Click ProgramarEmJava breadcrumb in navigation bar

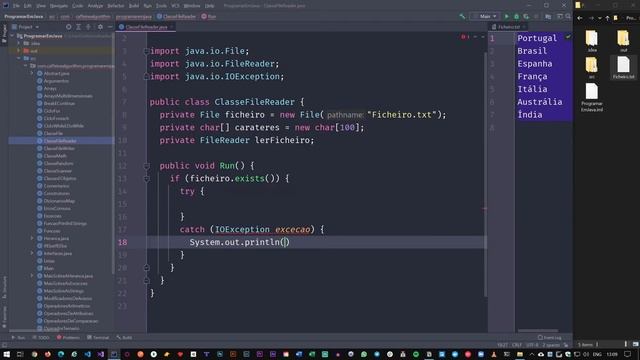pos(24,16)
